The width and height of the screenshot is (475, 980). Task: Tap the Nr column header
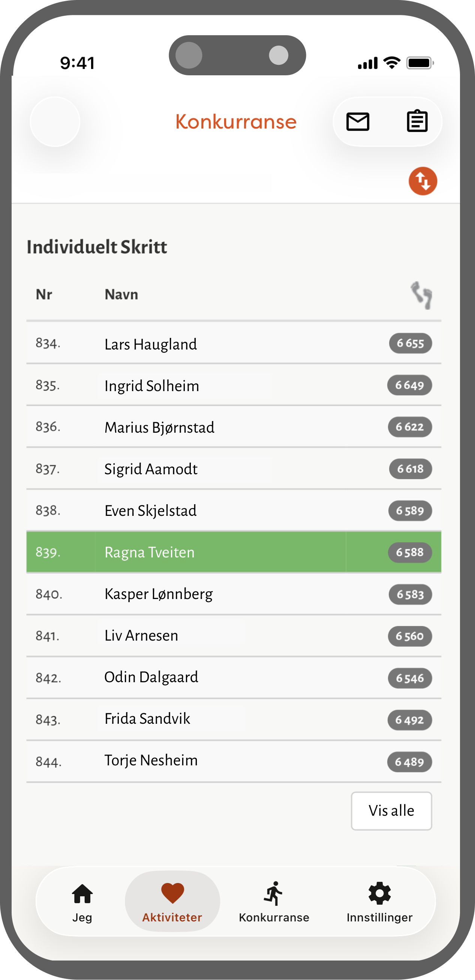coord(44,295)
